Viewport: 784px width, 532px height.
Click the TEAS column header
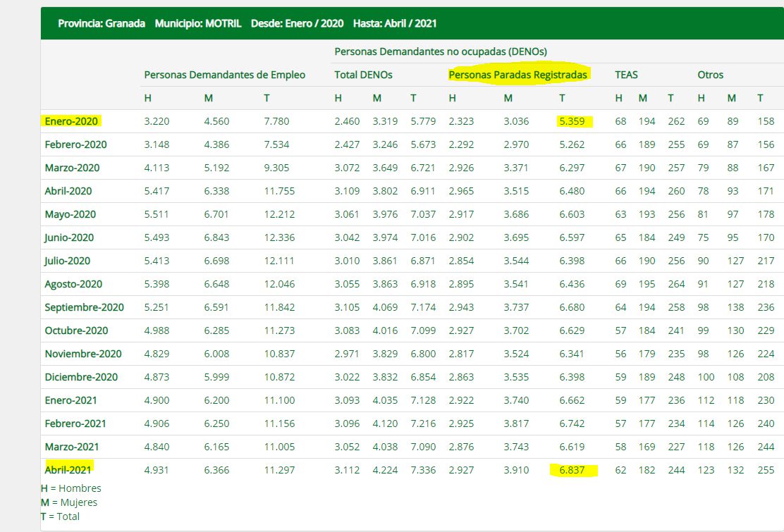pyautogui.click(x=626, y=75)
